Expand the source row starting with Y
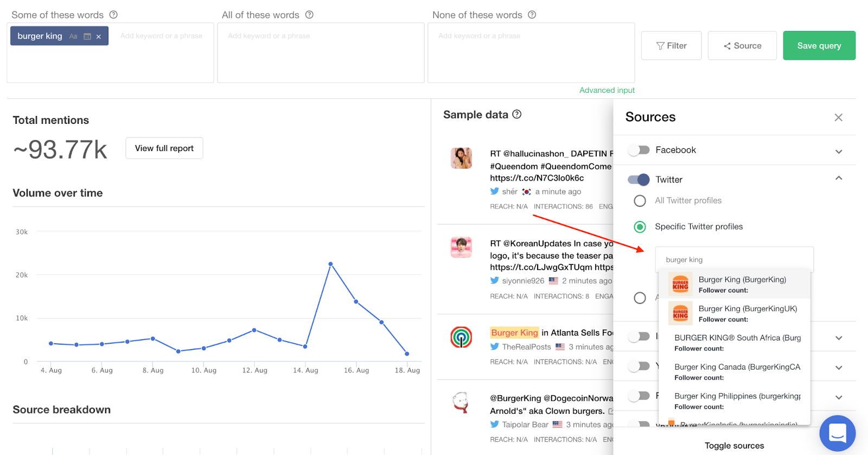Screen dimensions: 868x455 coord(839,368)
